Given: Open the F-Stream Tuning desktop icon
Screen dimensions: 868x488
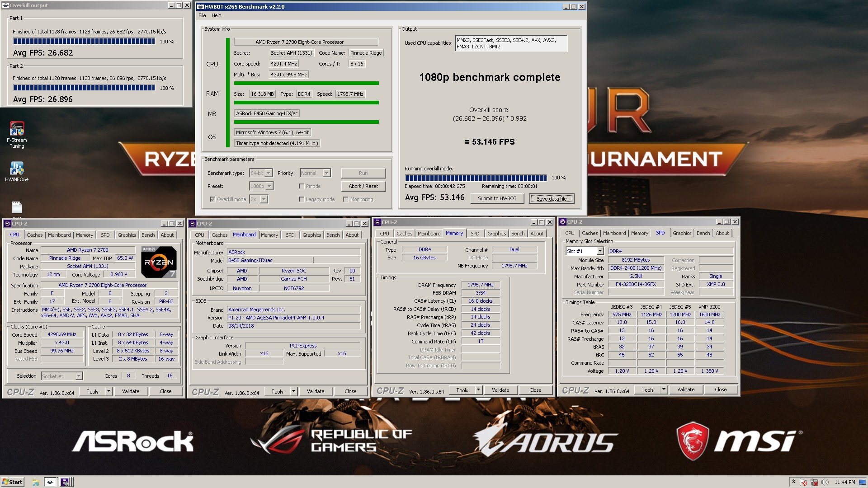Looking at the screenshot, I should click(x=17, y=134).
